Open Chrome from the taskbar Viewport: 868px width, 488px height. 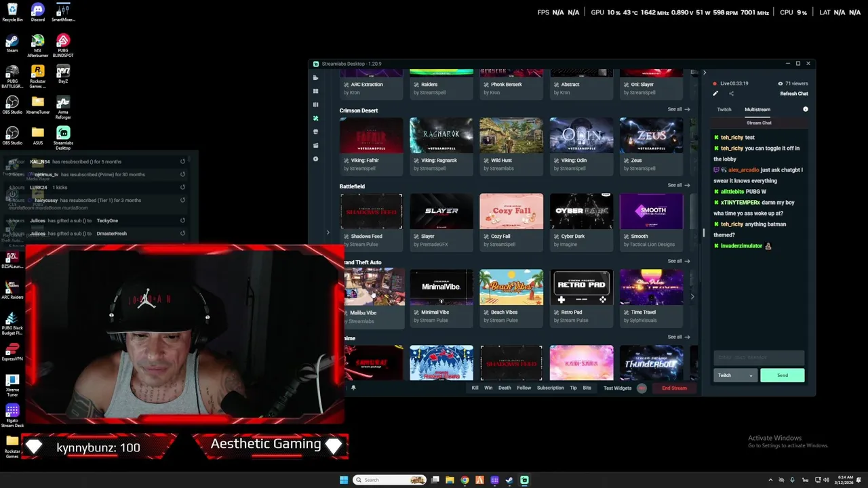(x=465, y=480)
